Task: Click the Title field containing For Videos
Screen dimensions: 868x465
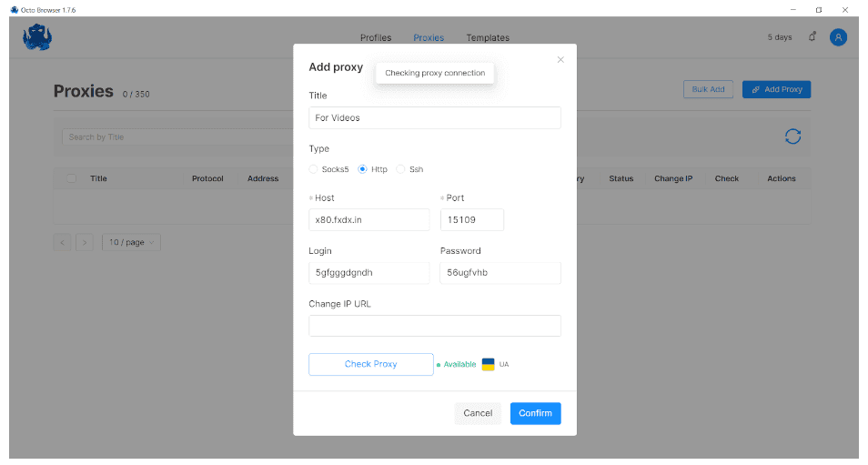Action: tap(435, 118)
